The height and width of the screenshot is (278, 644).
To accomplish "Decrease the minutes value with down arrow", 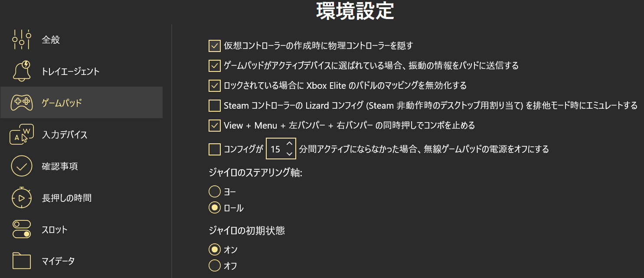I will pyautogui.click(x=290, y=153).
